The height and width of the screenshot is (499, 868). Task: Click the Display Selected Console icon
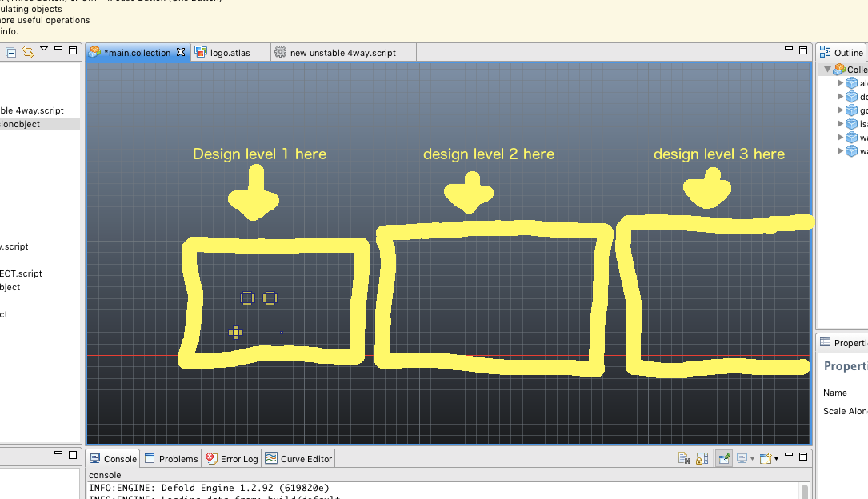pos(742,457)
